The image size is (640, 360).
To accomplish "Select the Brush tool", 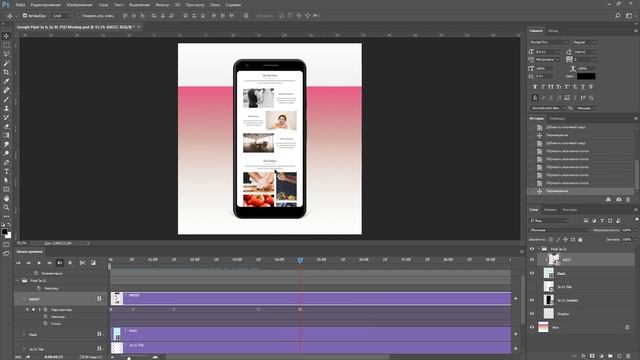I will pyautogui.click(x=6, y=99).
